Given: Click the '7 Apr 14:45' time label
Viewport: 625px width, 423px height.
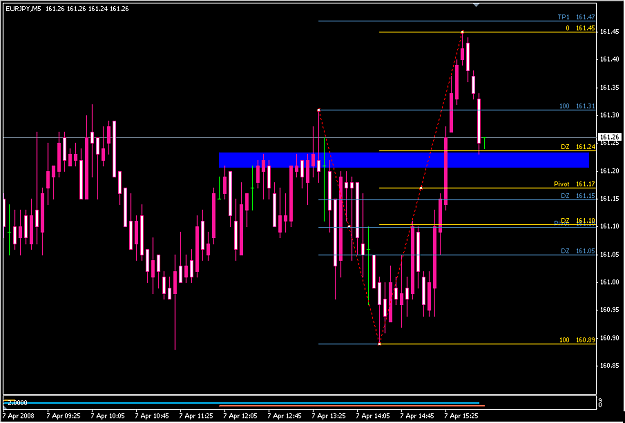Looking at the screenshot, I should click(418, 415).
